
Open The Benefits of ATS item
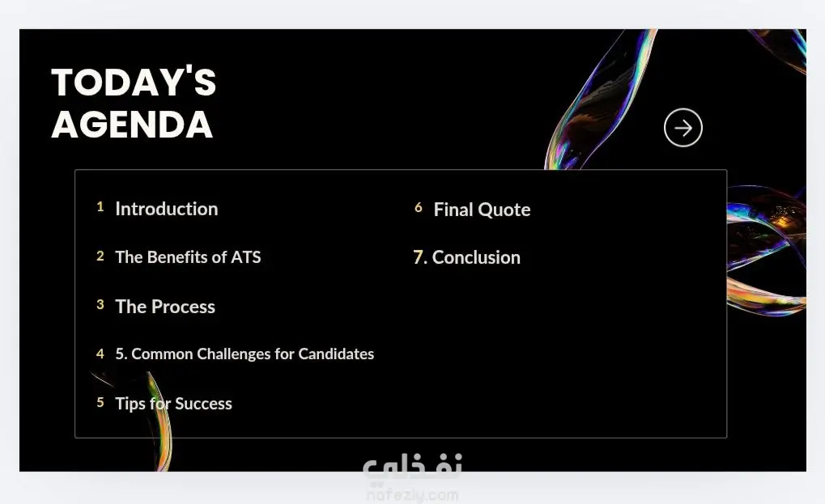[x=188, y=257]
